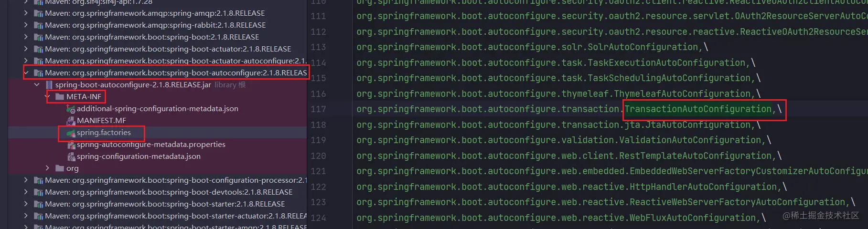Click the servlet.OAuth2ResourceServerAutoCo code line in editor
This screenshot has height=229, width=868.
pos(612,16)
